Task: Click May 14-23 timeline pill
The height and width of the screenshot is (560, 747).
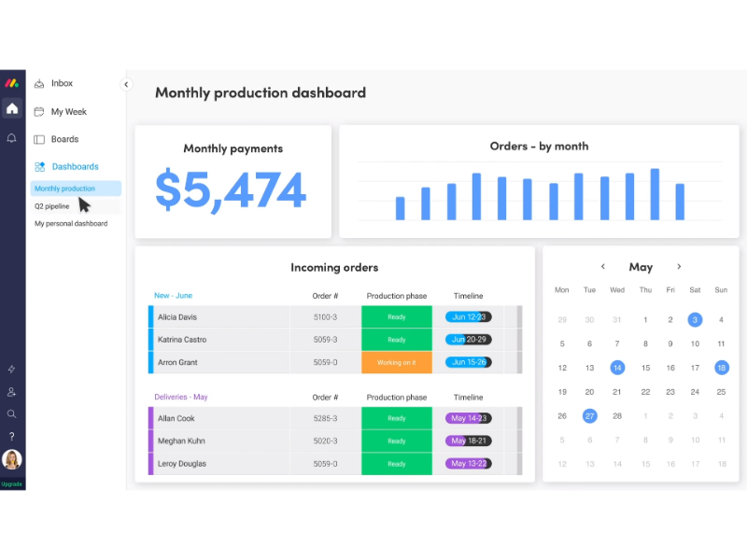Action: point(469,418)
